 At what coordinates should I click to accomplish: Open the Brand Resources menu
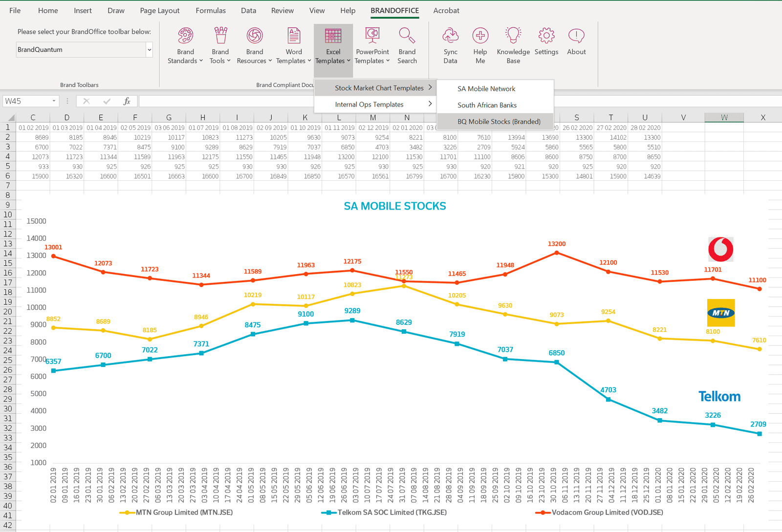pyautogui.click(x=254, y=46)
